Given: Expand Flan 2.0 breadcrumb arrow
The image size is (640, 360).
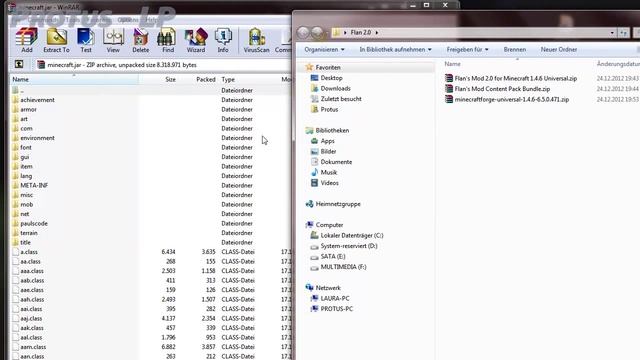Looking at the screenshot, I should pyautogui.click(x=377, y=32).
